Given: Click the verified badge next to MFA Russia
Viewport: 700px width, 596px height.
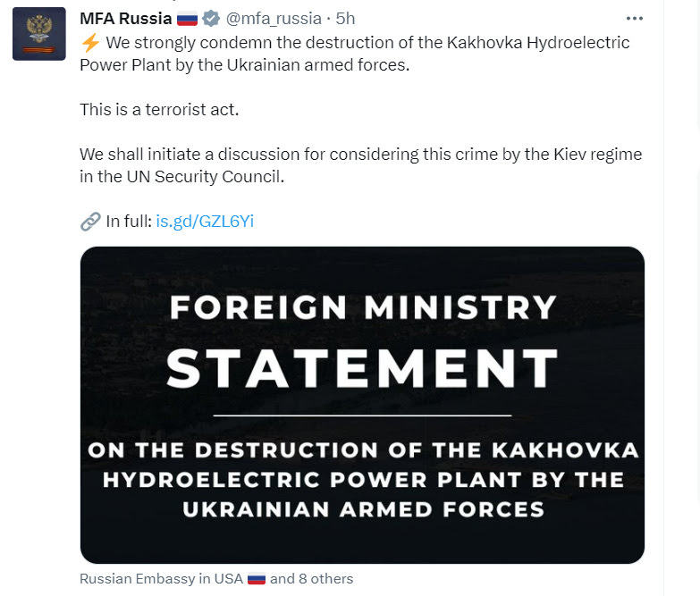Looking at the screenshot, I should (x=211, y=19).
